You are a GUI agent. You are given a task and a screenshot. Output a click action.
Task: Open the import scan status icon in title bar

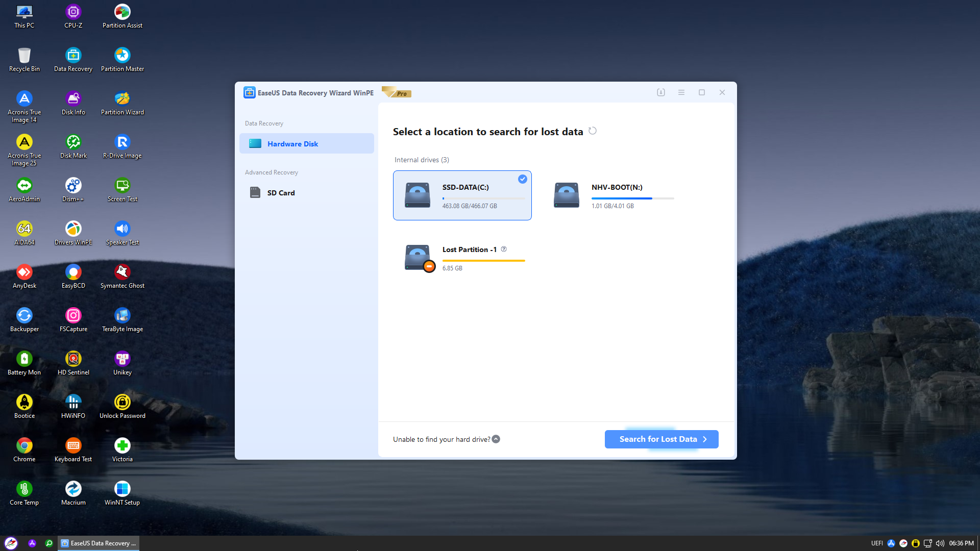[660, 92]
